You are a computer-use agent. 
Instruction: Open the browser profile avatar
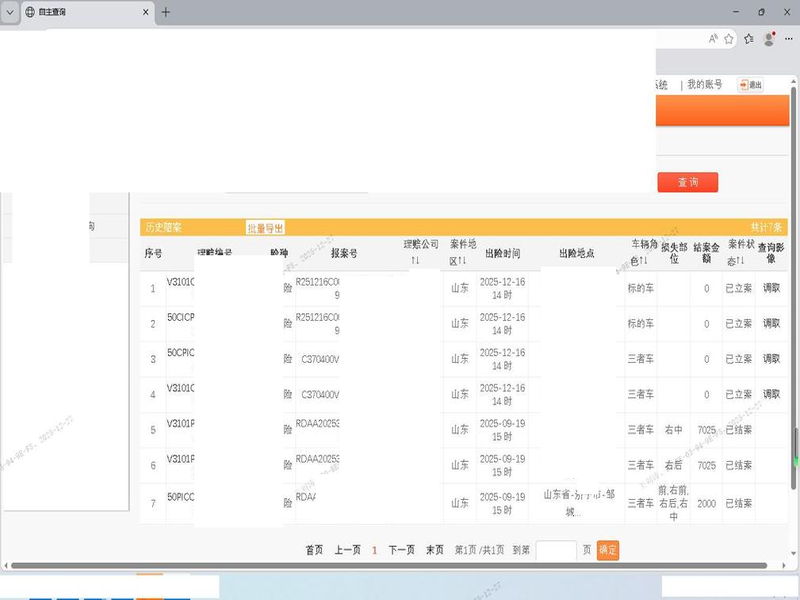point(769,38)
